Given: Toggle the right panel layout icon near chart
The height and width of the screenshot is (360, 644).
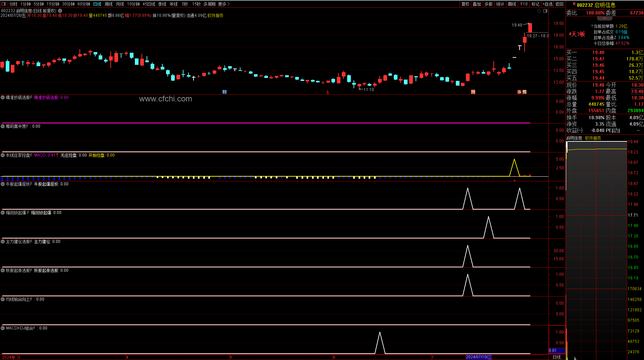Looking at the screenshot, I should [545, 11].
